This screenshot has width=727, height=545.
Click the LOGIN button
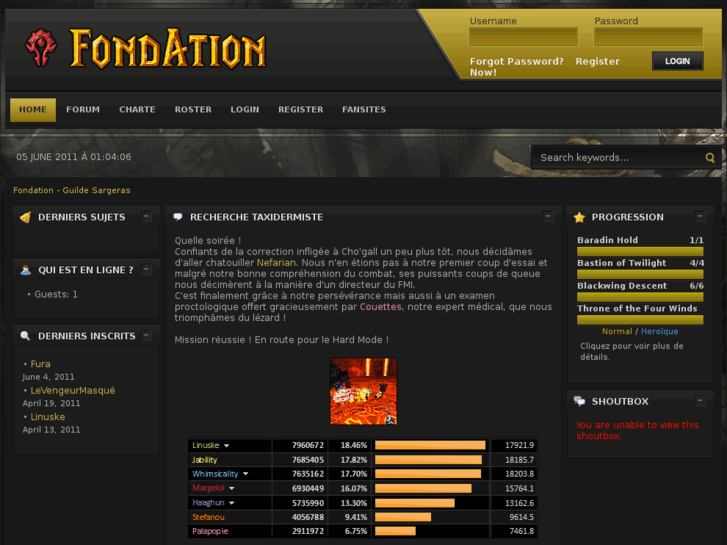[678, 61]
